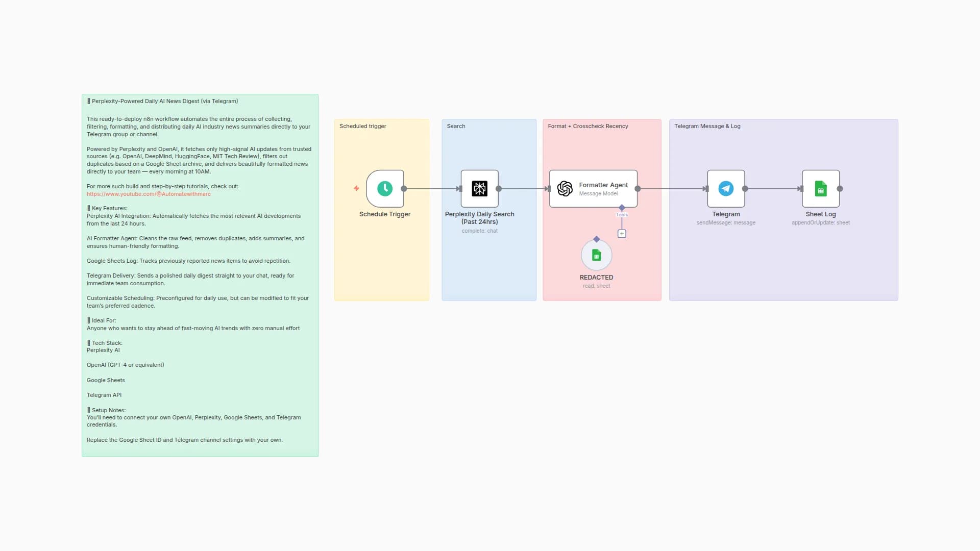Click the Tools diamond connector on Formatter Agent
The width and height of the screenshot is (980, 551).
[622, 208]
